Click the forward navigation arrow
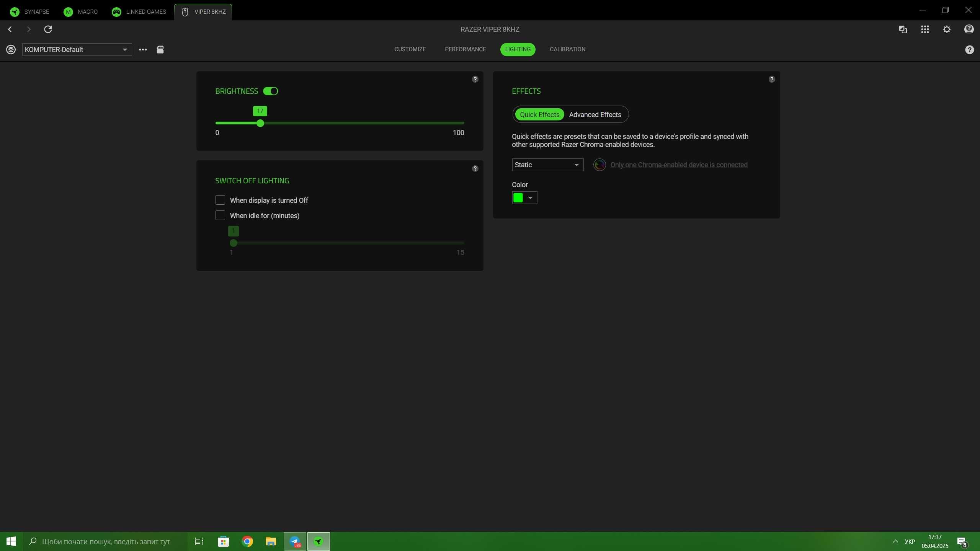 coord(29,29)
